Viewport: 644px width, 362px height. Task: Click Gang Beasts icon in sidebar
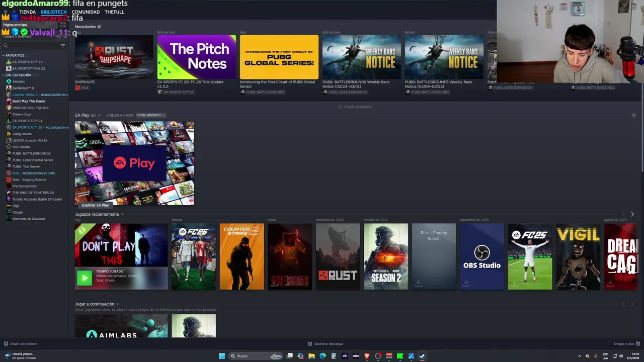pyautogui.click(x=9, y=134)
